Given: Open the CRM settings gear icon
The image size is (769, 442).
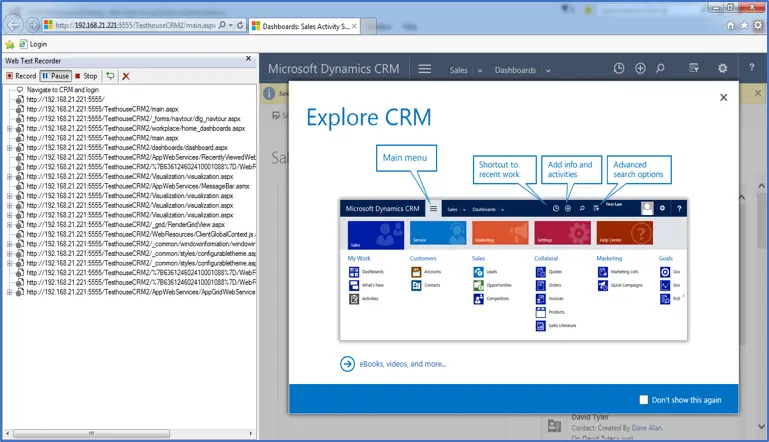Looking at the screenshot, I should click(722, 69).
